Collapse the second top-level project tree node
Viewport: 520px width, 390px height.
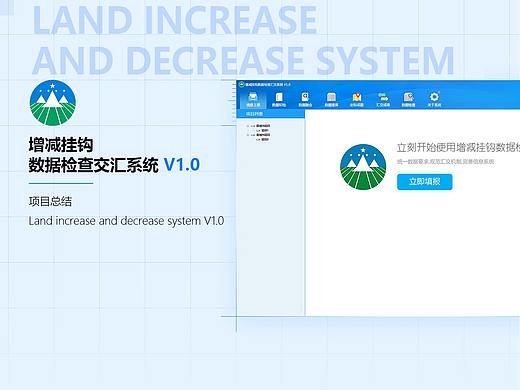[248, 135]
